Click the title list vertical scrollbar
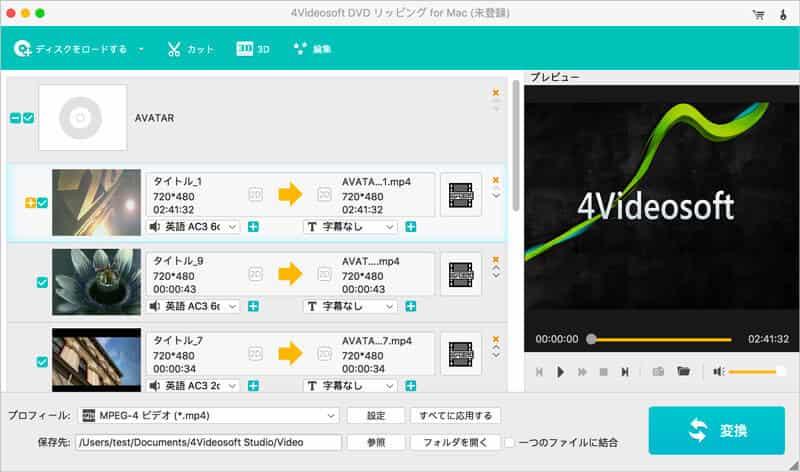The height and width of the screenshot is (472, 800). click(x=516, y=145)
